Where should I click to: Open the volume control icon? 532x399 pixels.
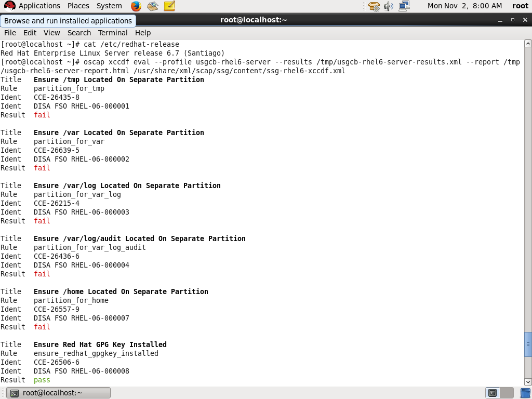click(389, 6)
